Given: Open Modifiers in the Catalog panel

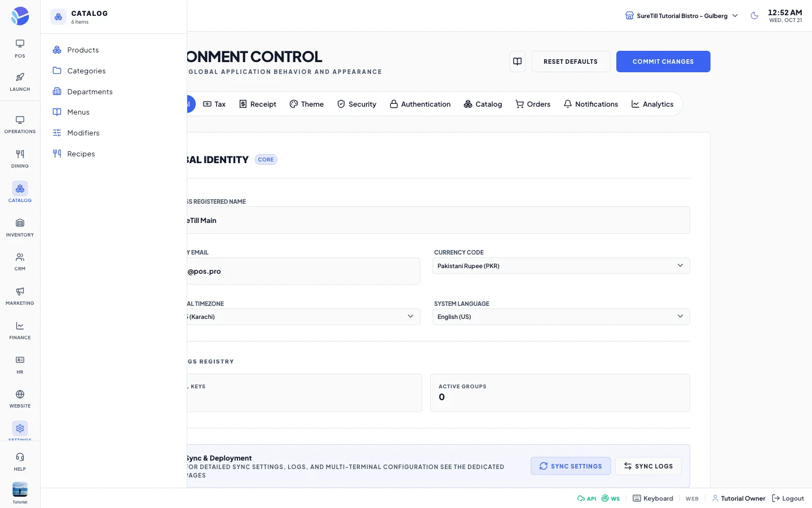Looking at the screenshot, I should click(x=114, y=133).
